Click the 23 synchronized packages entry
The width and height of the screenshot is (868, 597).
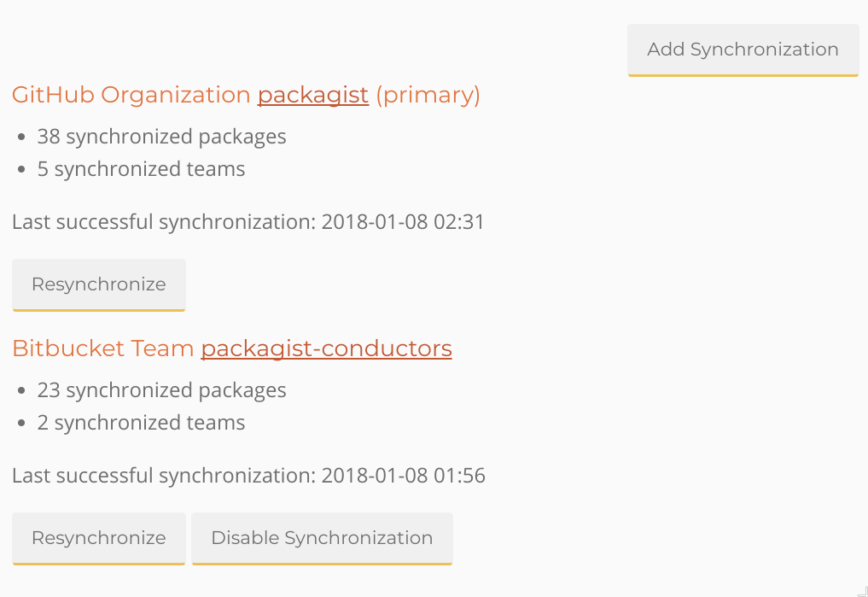(x=161, y=390)
